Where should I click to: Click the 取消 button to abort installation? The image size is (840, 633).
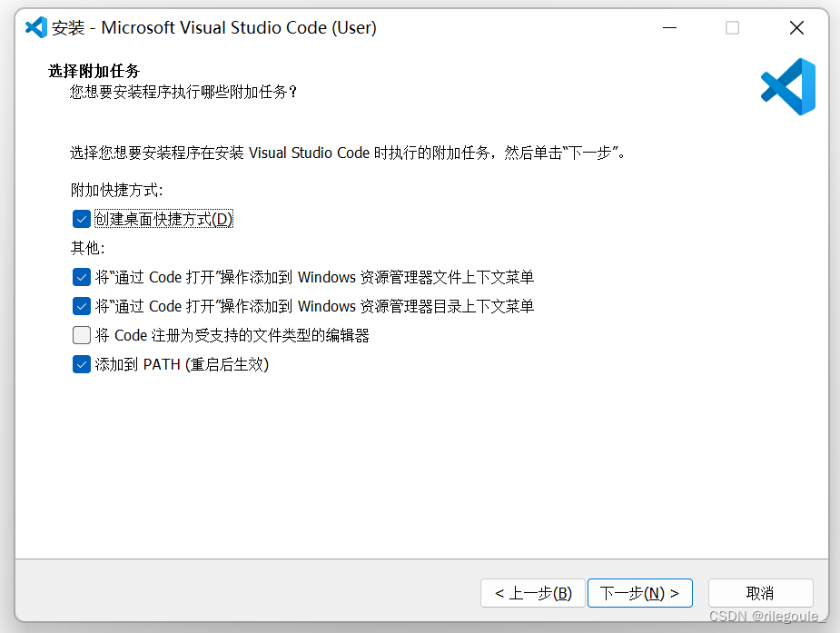[761, 593]
